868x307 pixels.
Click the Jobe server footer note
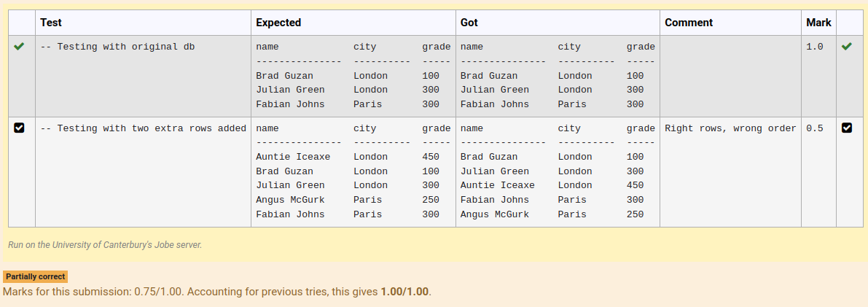click(105, 245)
